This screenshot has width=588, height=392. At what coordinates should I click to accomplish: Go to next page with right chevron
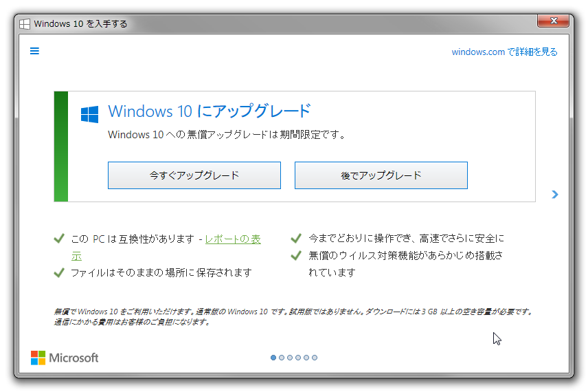555,194
